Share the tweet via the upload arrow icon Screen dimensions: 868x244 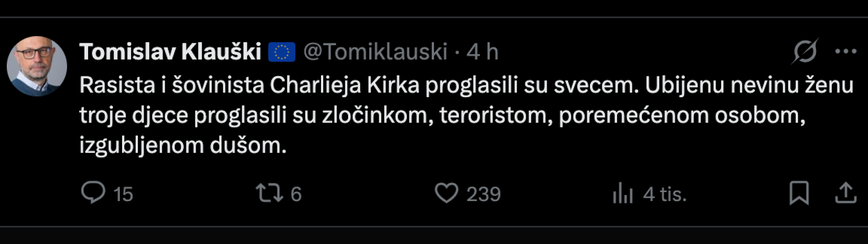coord(845,193)
